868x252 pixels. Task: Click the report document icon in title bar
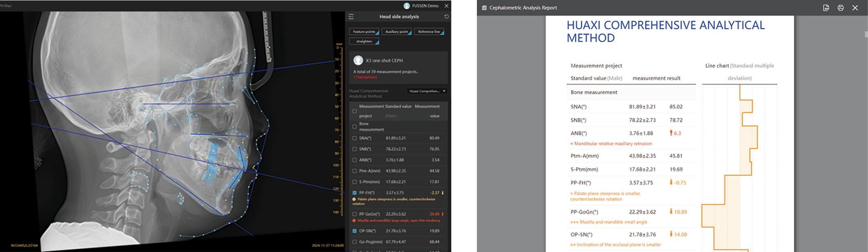click(484, 8)
